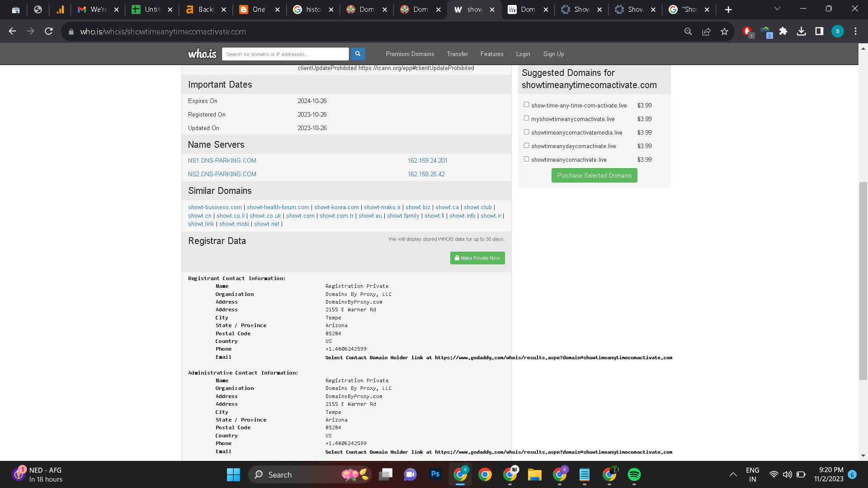Switch to the 'One' Blogger tab
This screenshot has height=488, width=868.
(259, 9)
